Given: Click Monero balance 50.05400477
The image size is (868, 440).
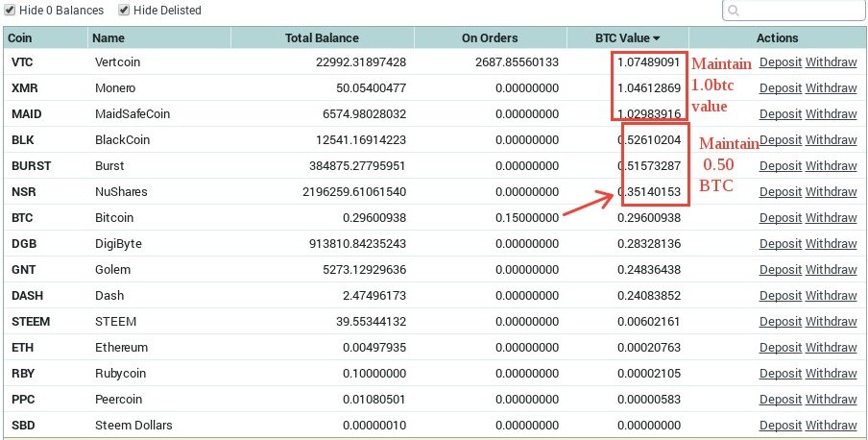Looking at the screenshot, I should coord(371,88).
